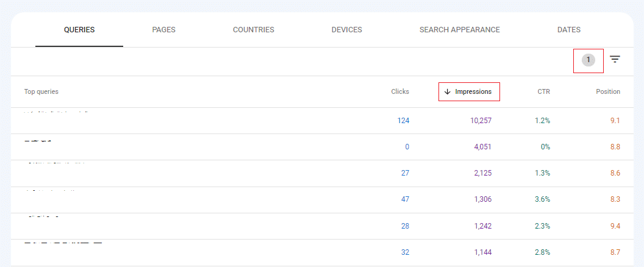Viewport: 644px width, 267px height.
Task: Click the 3.6% CTR value
Action: coord(543,199)
